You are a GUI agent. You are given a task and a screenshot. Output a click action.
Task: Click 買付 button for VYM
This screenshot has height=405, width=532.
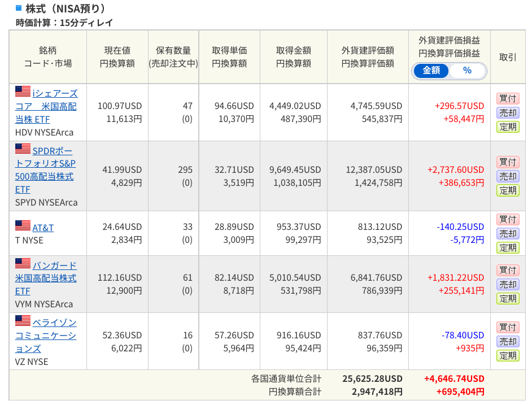(508, 270)
